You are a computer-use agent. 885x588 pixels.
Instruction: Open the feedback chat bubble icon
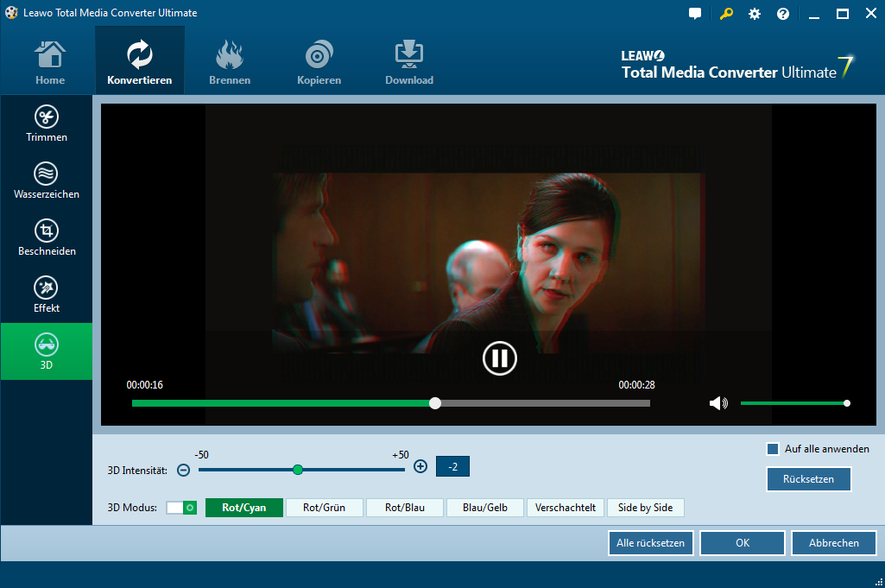[x=695, y=14]
